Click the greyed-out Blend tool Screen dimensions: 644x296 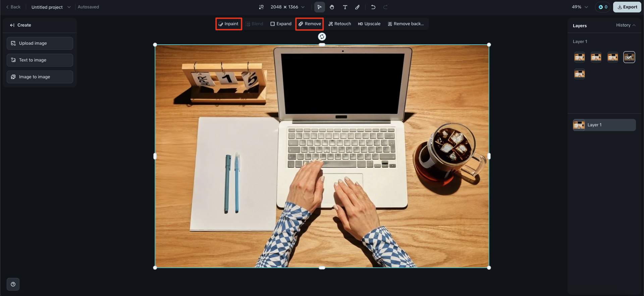click(x=254, y=24)
